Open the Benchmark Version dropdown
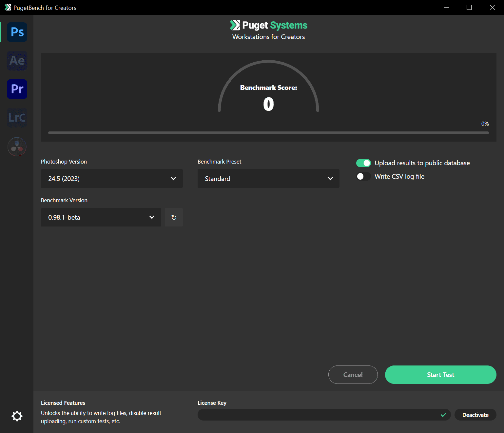The width and height of the screenshot is (504, 433). coord(101,217)
